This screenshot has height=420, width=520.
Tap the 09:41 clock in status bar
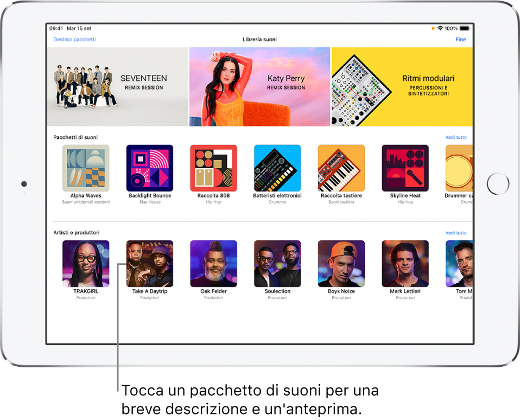pyautogui.click(x=56, y=29)
